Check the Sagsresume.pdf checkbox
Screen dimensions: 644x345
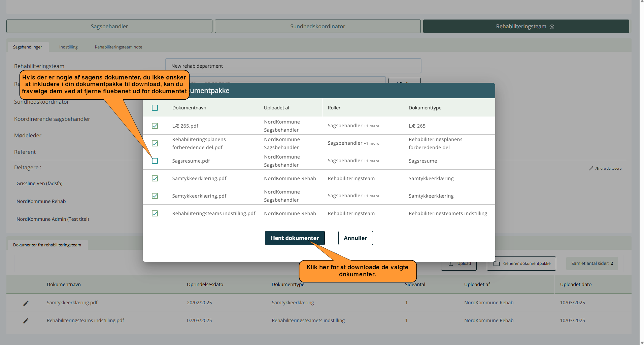pyautogui.click(x=155, y=161)
